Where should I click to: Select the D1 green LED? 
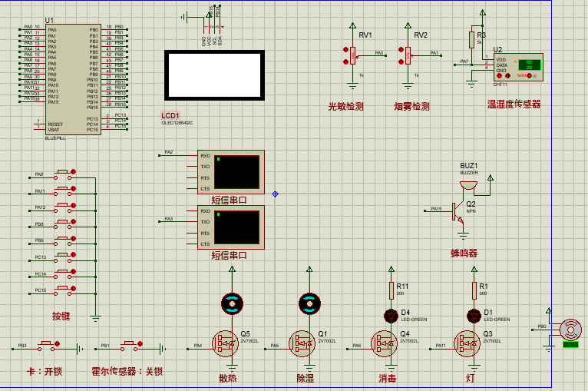click(x=474, y=316)
